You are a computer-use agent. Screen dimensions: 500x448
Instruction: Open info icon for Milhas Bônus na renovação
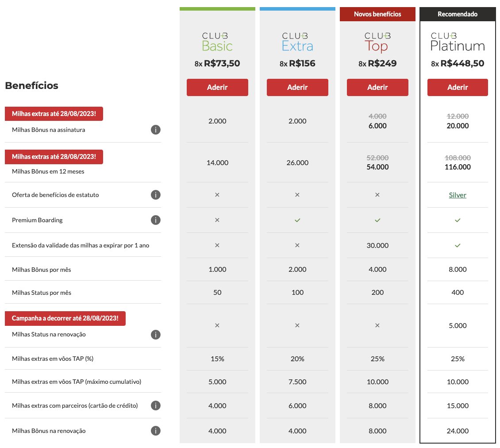click(156, 431)
